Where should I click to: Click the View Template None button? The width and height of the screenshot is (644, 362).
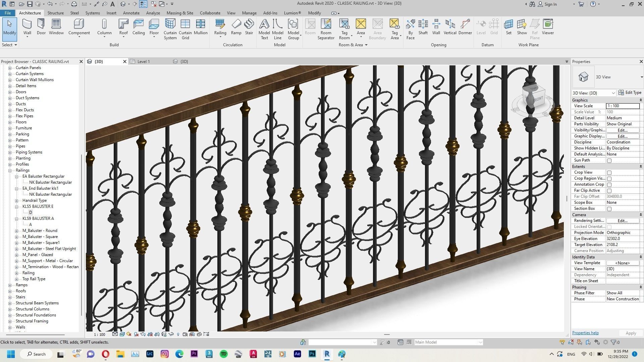623,263
